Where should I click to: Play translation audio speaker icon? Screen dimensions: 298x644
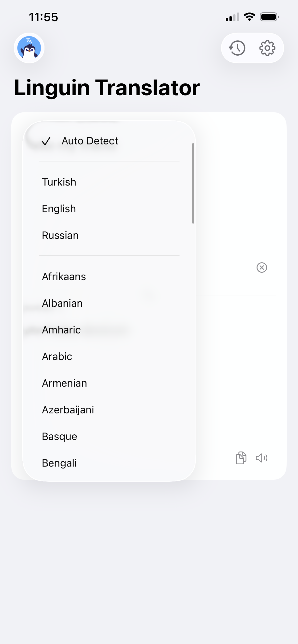[261, 458]
